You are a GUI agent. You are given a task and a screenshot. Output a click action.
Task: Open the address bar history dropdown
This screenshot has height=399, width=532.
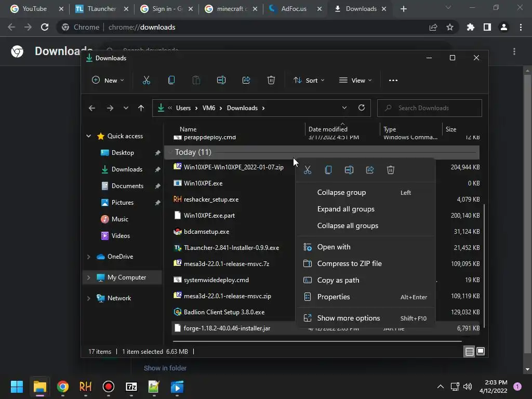click(x=344, y=108)
